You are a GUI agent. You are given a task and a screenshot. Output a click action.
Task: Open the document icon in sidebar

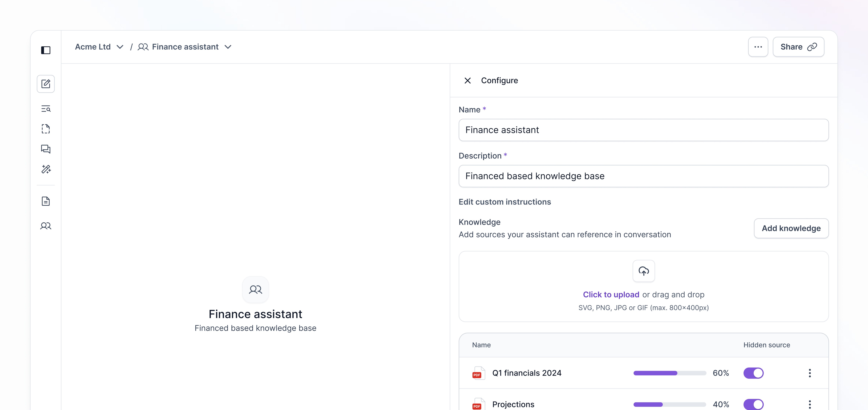click(46, 201)
